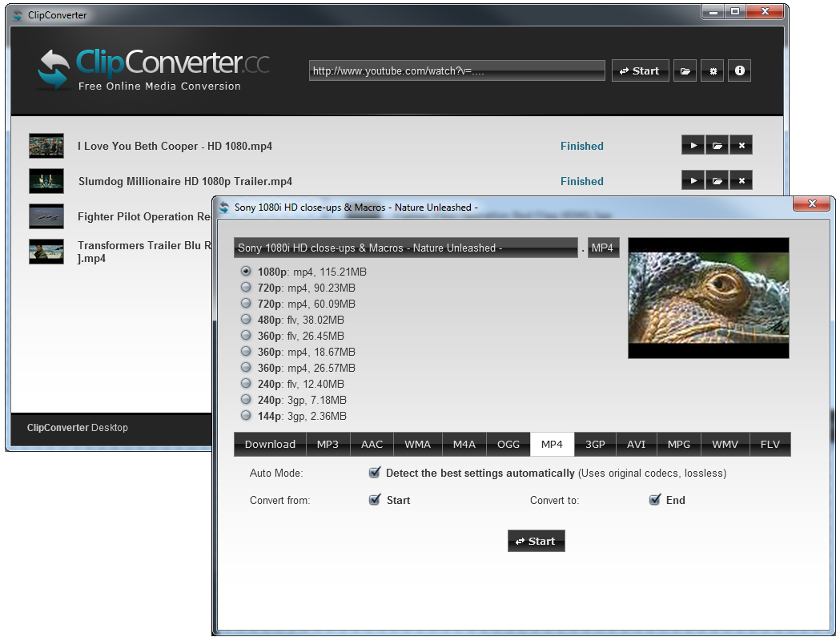Pick 360p mp4 26.57MB option
Image resolution: width=840 pixels, height=641 pixels.
point(246,368)
